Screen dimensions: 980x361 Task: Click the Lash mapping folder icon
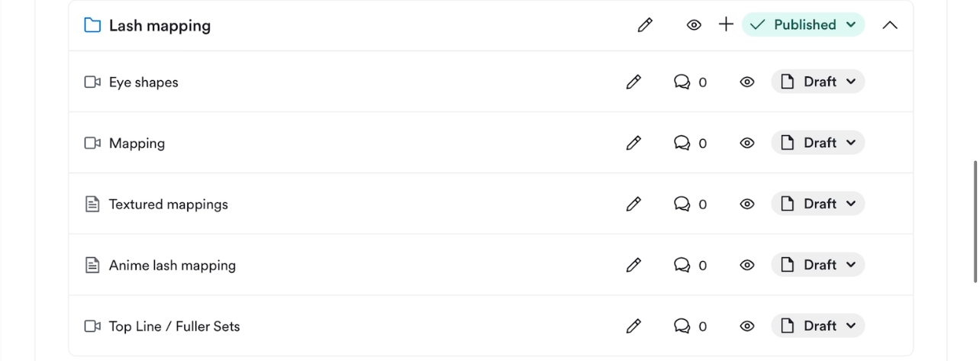(92, 25)
